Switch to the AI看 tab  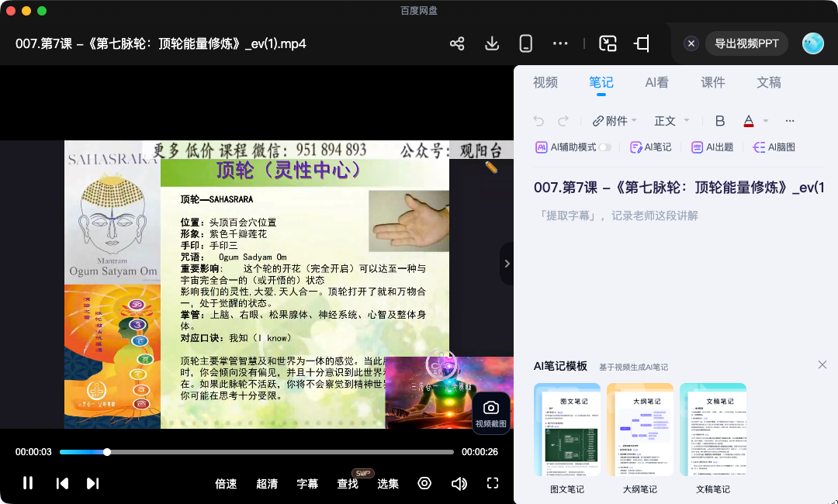[657, 82]
